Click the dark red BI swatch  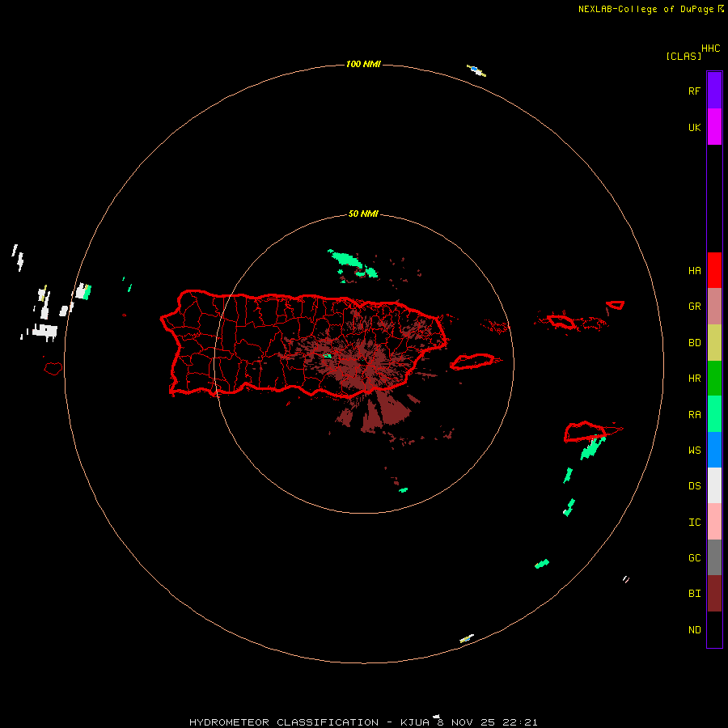(x=714, y=593)
